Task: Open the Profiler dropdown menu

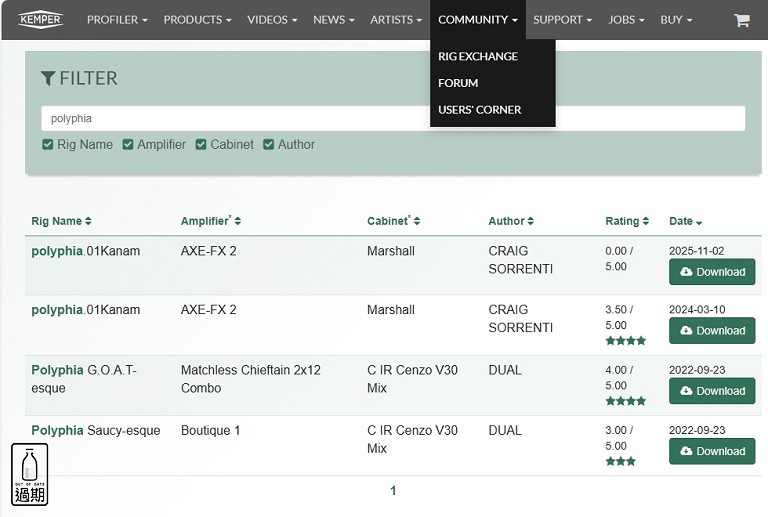Action: [117, 20]
